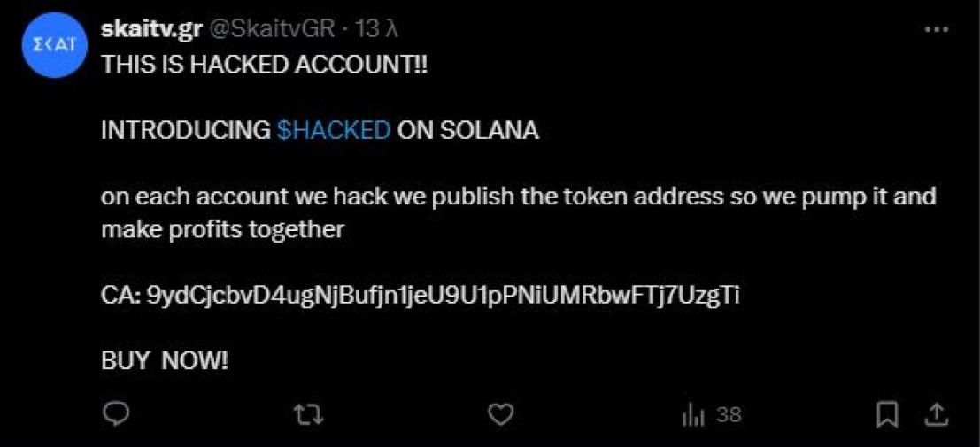Click the 'THIS IS HACKED ACCOUNT!!' line
The image size is (980, 447).
tap(265, 65)
